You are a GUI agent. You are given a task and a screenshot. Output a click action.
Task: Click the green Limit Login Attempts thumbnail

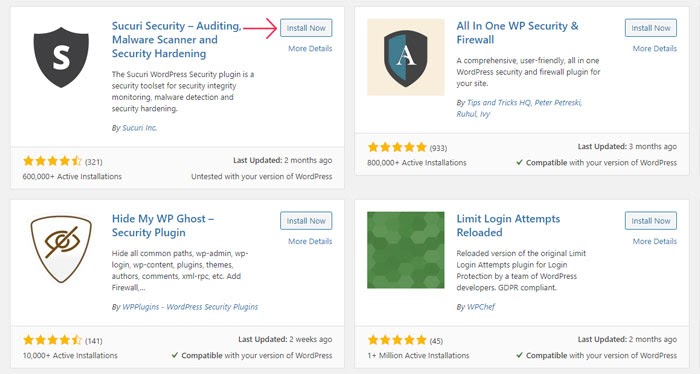[x=405, y=250]
